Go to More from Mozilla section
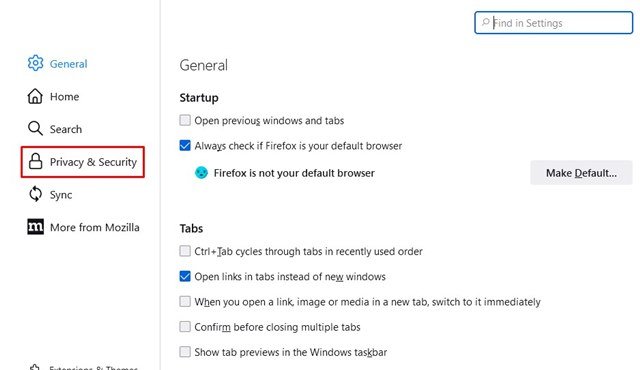The height and width of the screenshot is (370, 640). (84, 227)
